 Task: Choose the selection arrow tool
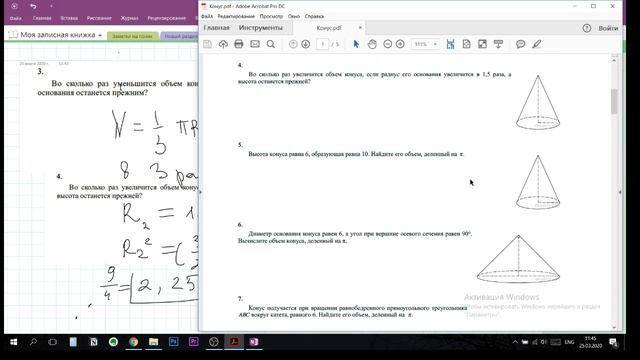(x=356, y=44)
